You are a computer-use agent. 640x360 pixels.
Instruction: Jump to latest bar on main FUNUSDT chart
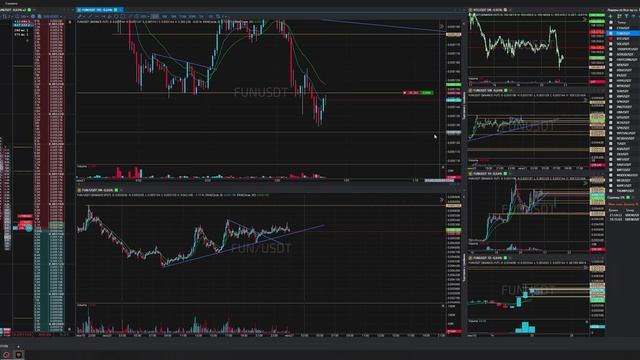(442, 27)
